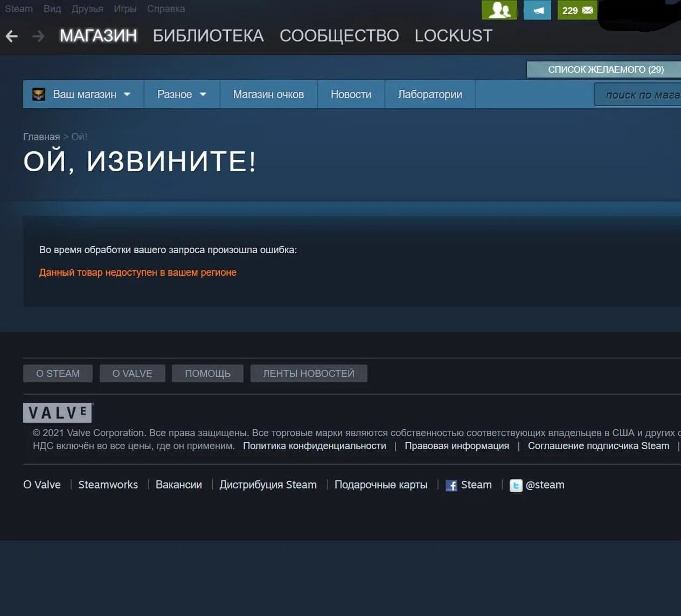This screenshot has height=616, width=681.
Task: Click the forward navigation arrow
Action: (38, 36)
